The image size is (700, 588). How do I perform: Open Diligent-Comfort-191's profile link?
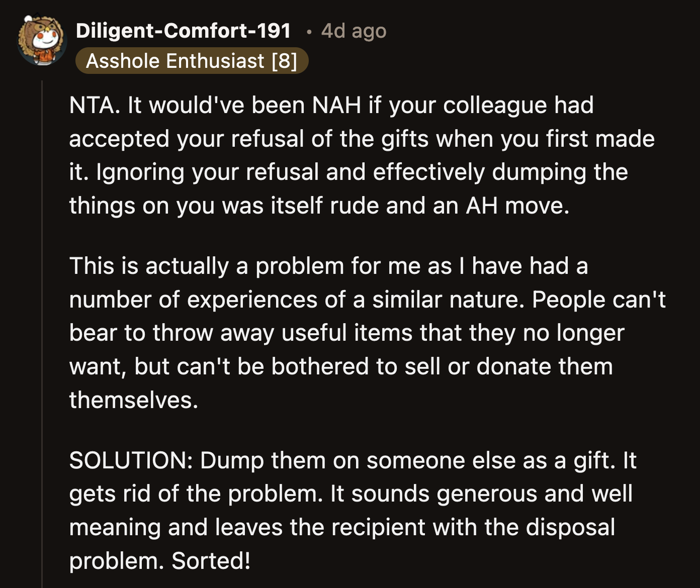(x=183, y=30)
